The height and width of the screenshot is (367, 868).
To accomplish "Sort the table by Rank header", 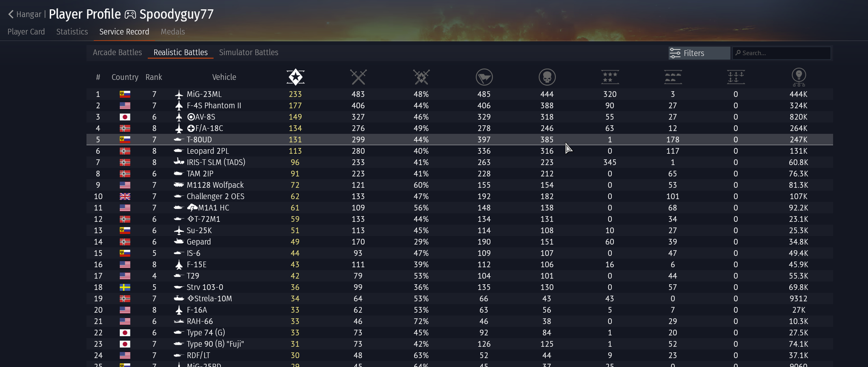I will (154, 77).
